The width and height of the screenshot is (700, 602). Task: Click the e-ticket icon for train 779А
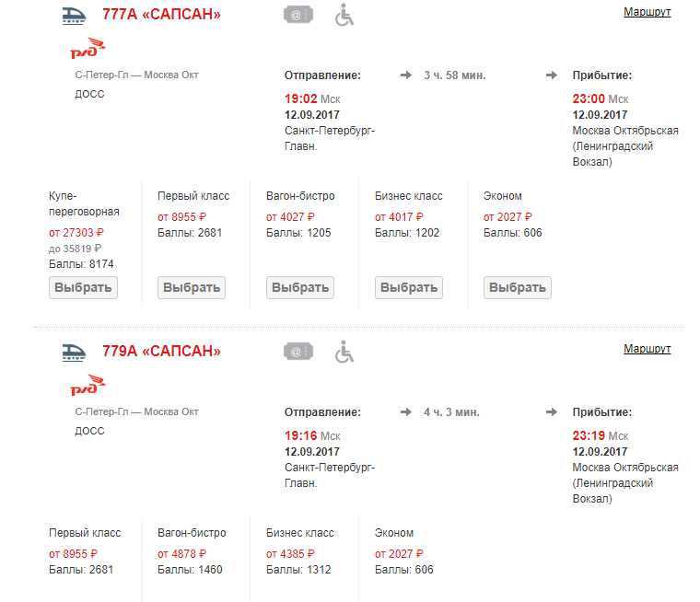coord(297,351)
